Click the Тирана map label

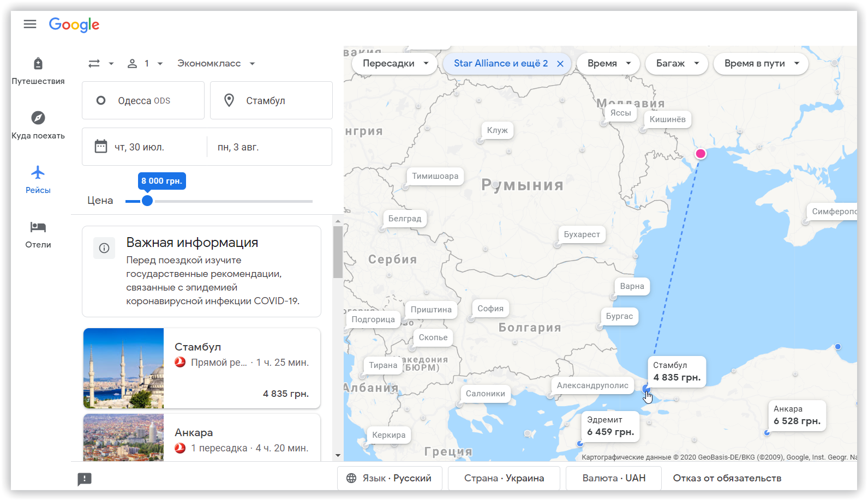pos(383,365)
